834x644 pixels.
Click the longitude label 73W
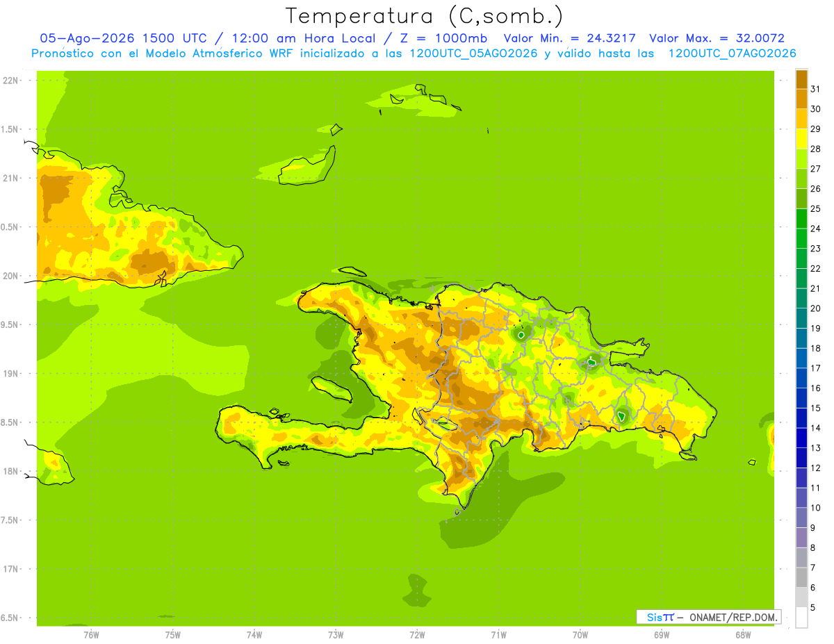tap(336, 634)
